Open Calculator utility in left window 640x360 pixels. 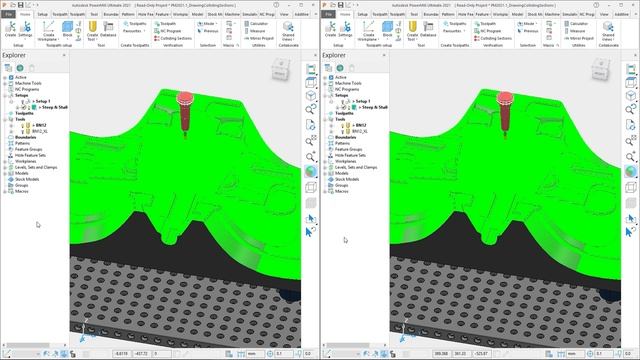[256, 24]
